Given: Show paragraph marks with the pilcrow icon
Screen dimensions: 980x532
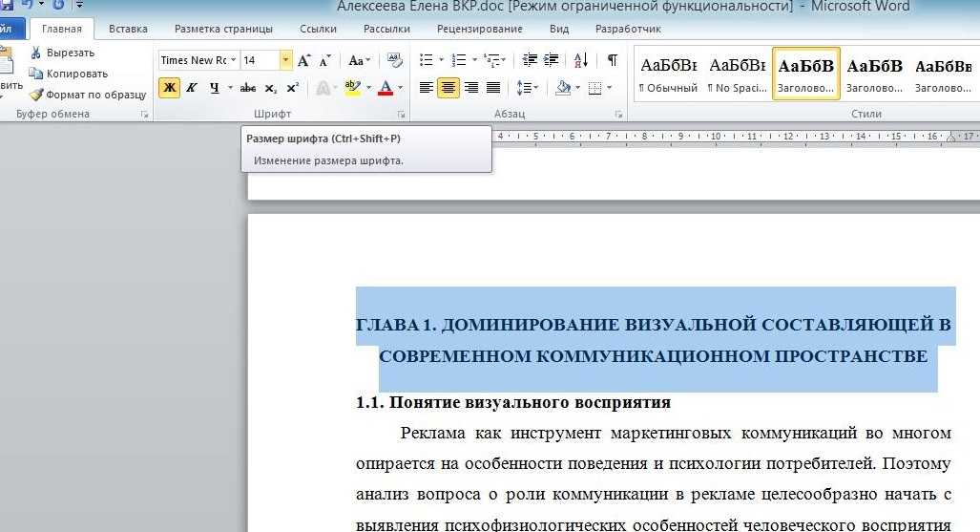Looking at the screenshot, I should tap(612, 60).
